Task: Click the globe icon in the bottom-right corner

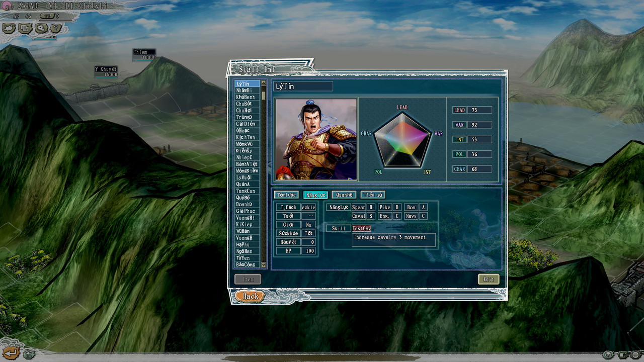Action: 636,355
